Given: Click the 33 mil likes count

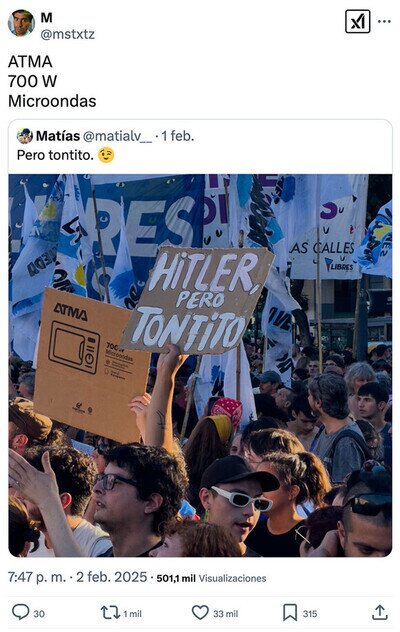Looking at the screenshot, I should [225, 614].
